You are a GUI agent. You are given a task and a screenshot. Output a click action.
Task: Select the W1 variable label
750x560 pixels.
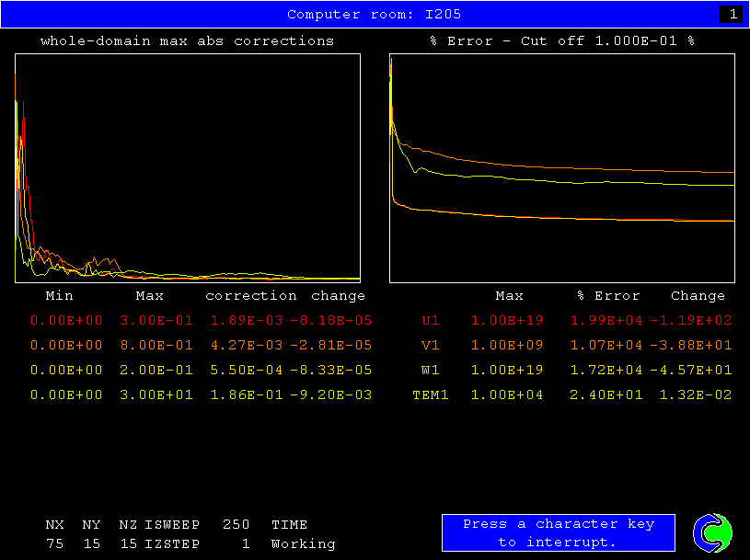(431, 370)
